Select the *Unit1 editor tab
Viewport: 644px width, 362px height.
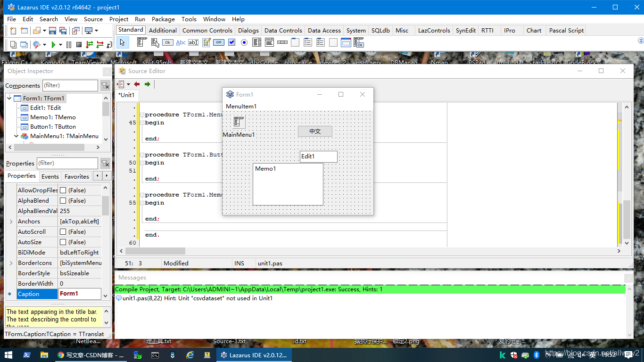126,95
